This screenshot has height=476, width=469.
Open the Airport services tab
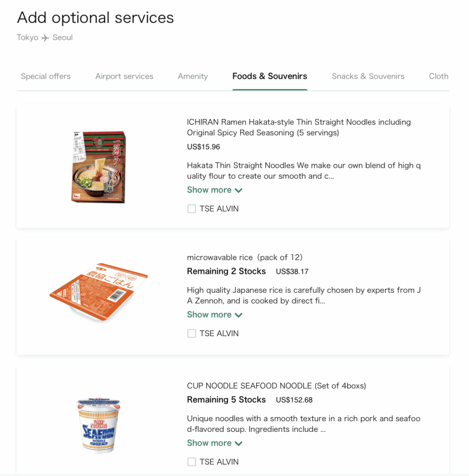pos(124,76)
